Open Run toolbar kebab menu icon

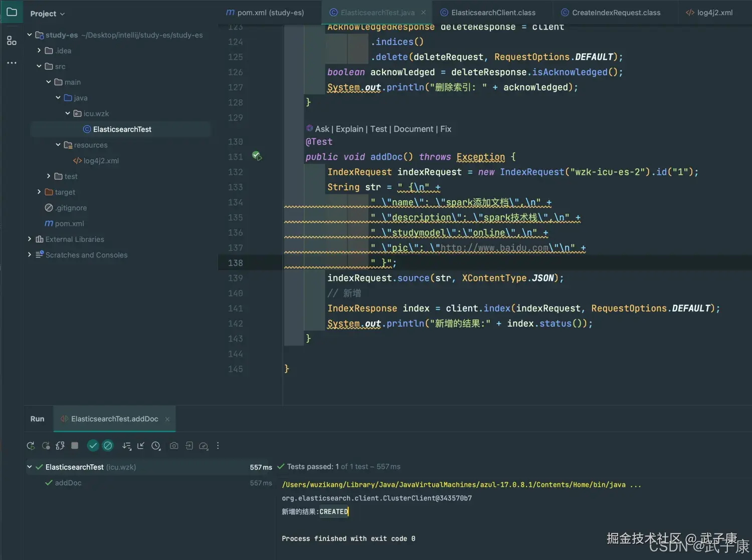pyautogui.click(x=218, y=445)
